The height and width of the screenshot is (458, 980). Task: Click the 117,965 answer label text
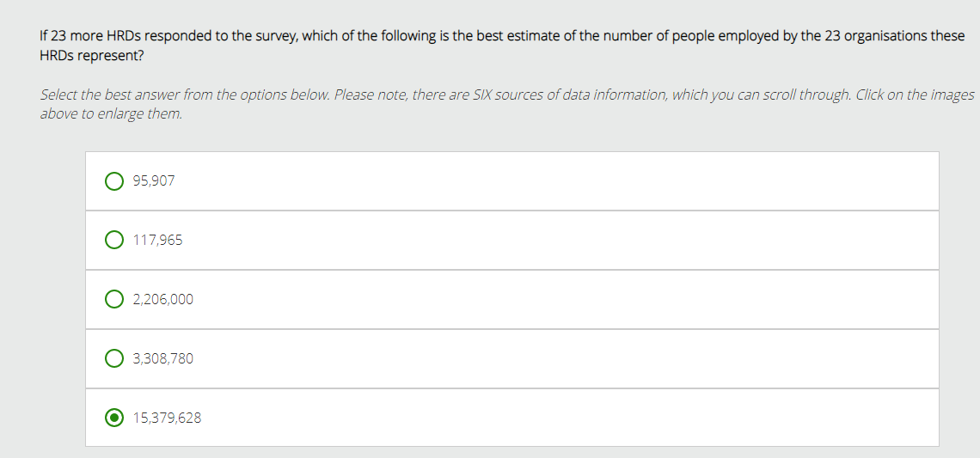click(x=157, y=241)
